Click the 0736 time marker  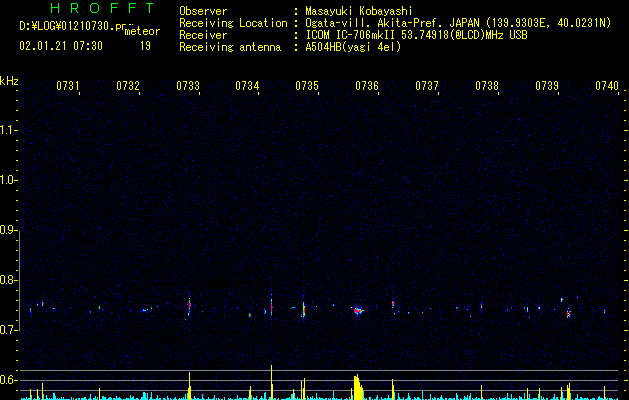click(x=367, y=85)
